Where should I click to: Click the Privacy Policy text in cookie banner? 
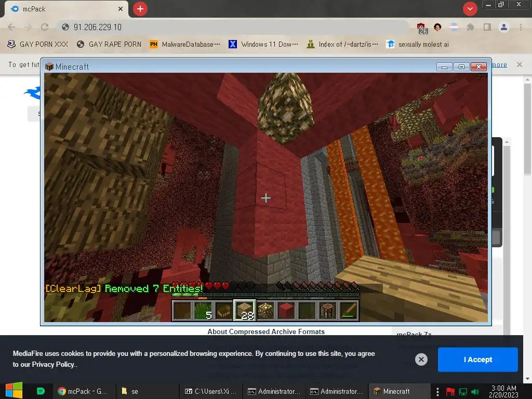point(53,364)
